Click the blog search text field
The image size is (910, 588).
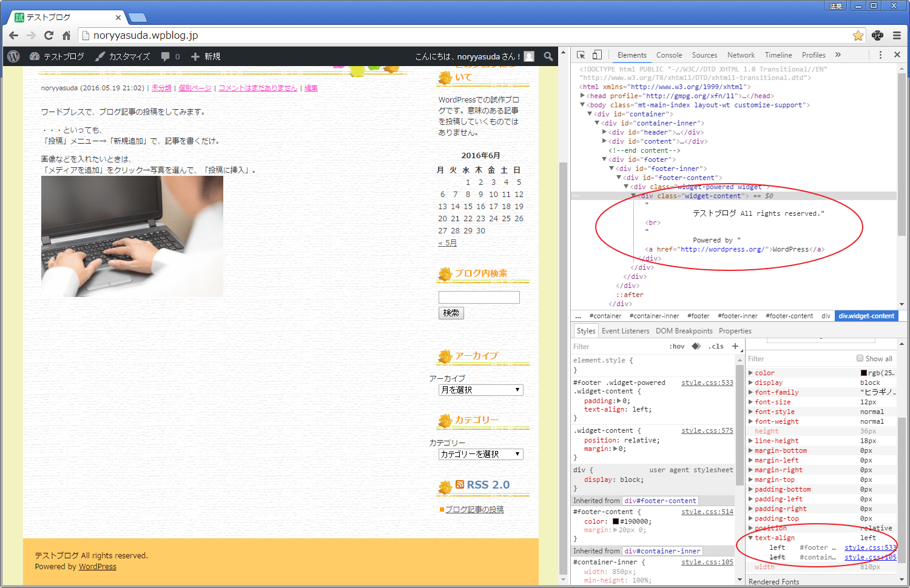pyautogui.click(x=479, y=297)
